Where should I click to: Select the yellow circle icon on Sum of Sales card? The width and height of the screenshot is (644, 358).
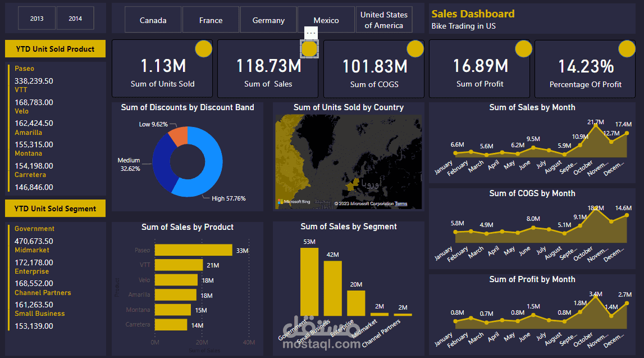click(309, 49)
